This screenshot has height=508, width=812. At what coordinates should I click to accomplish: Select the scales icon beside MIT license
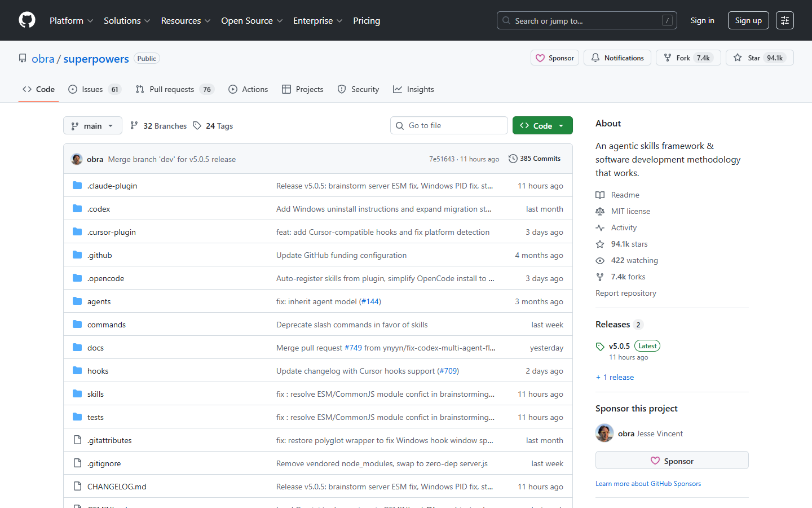pyautogui.click(x=600, y=211)
